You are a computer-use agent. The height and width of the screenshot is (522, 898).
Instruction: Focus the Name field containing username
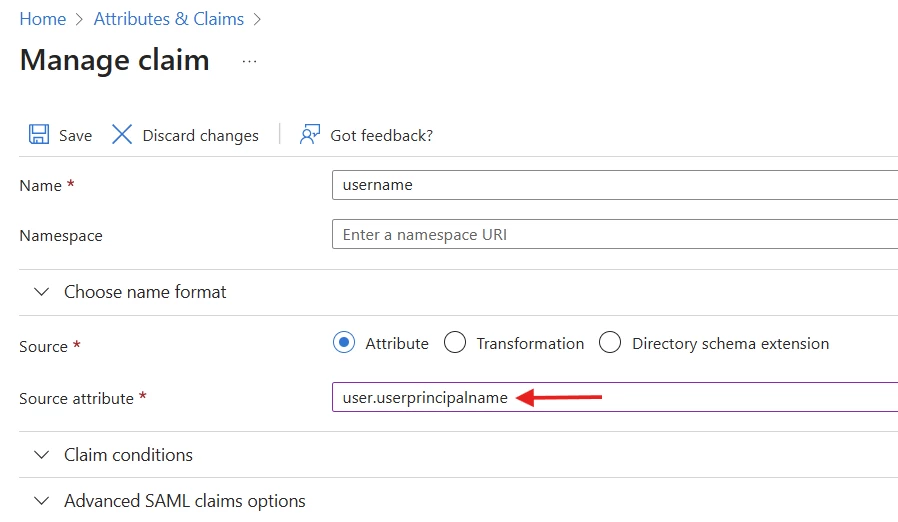click(615, 185)
